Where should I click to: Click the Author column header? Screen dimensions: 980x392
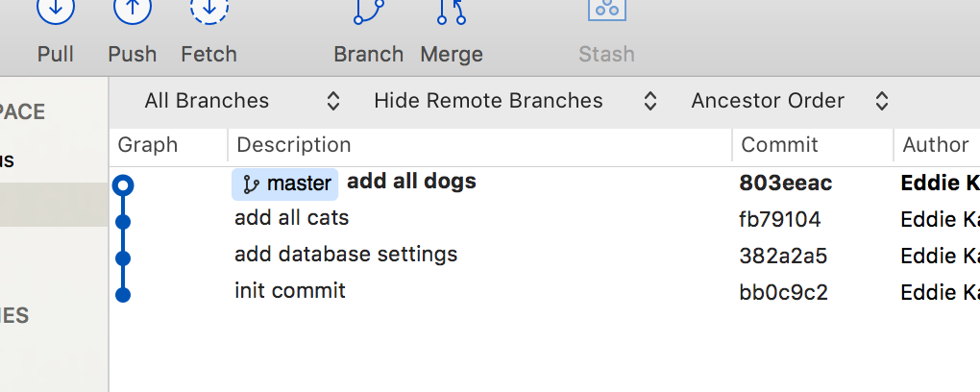(x=935, y=145)
